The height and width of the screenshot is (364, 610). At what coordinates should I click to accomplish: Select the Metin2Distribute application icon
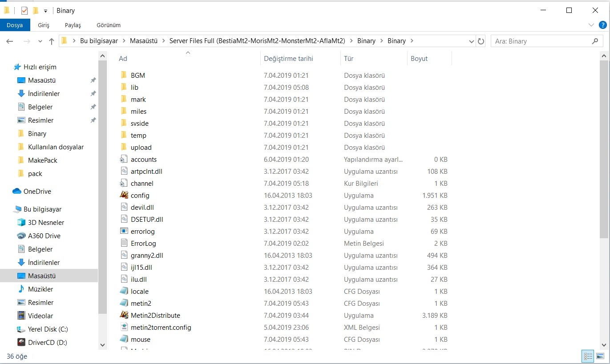coord(124,315)
